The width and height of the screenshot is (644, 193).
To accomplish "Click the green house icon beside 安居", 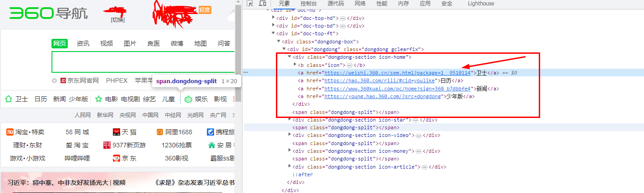I will pos(211,145).
